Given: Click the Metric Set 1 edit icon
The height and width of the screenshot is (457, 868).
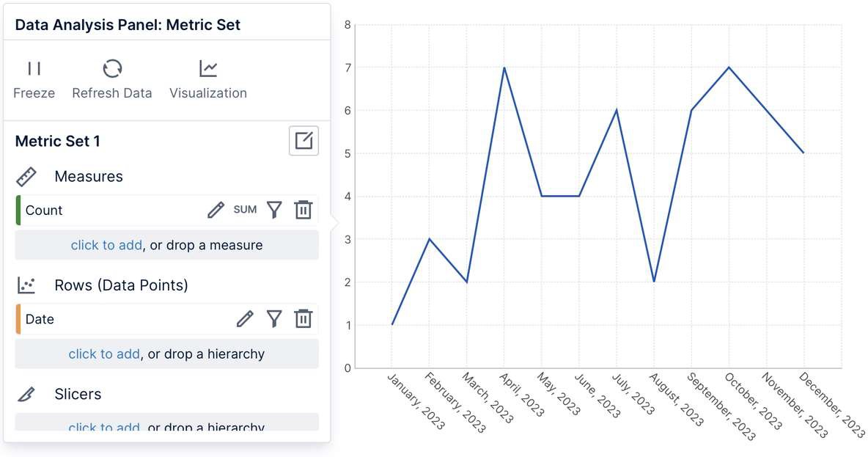Looking at the screenshot, I should [304, 141].
